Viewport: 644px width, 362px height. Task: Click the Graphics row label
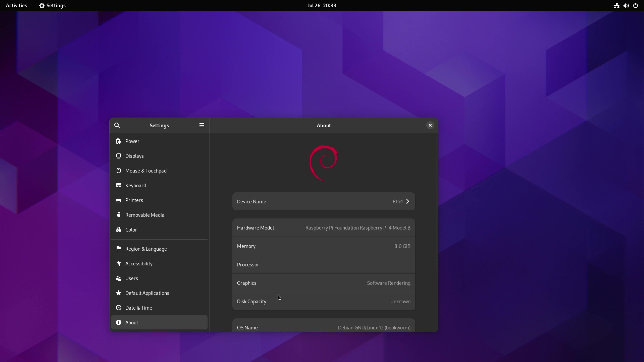(x=247, y=283)
